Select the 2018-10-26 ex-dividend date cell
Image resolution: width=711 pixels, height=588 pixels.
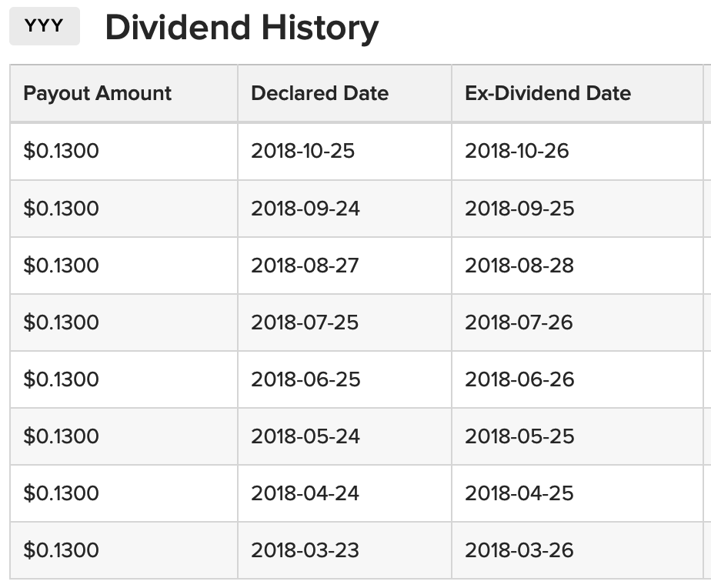point(517,151)
